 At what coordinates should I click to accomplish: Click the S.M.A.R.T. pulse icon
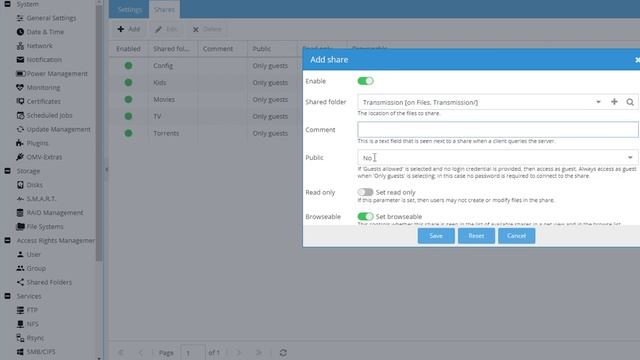click(x=20, y=199)
